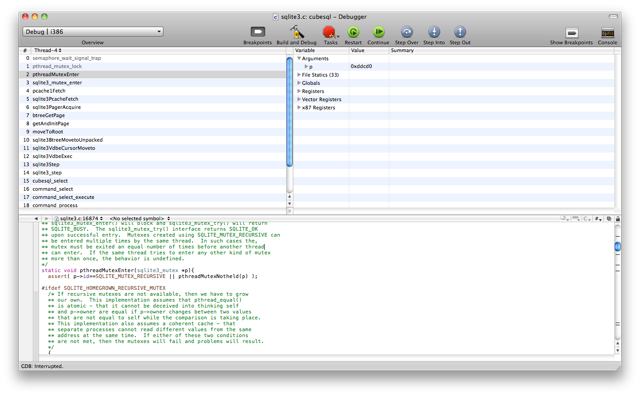Screen dimensions: 640x396
Task: Expand the Globals group
Action: tap(299, 83)
